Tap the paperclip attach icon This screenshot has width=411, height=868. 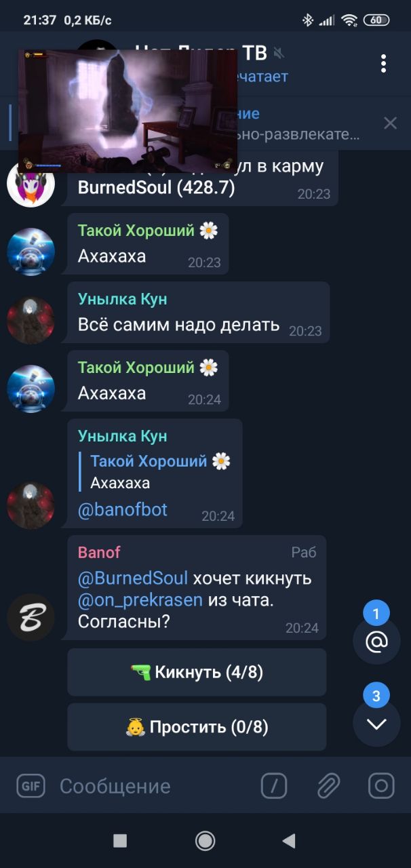pos(328,786)
